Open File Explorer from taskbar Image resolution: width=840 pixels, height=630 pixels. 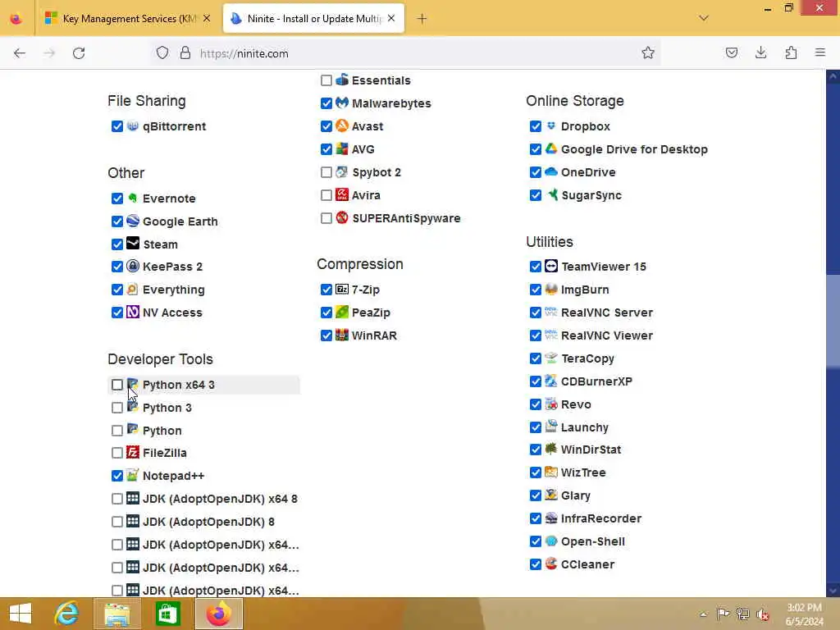[116, 614]
